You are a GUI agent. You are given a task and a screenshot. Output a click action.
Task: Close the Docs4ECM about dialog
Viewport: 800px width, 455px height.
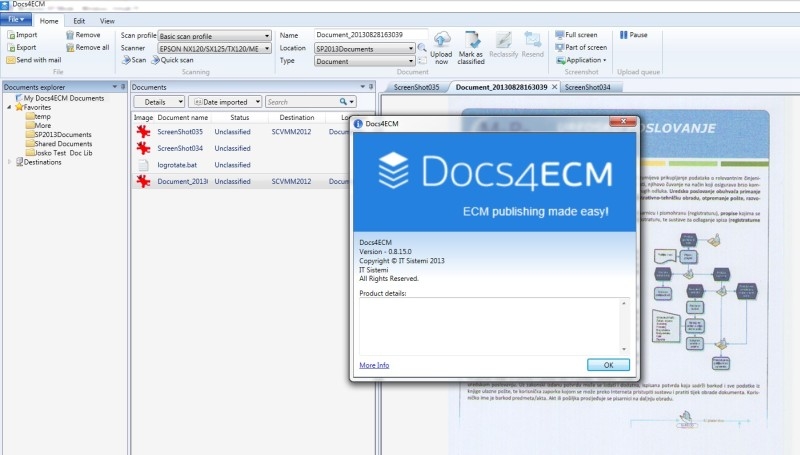[623, 121]
